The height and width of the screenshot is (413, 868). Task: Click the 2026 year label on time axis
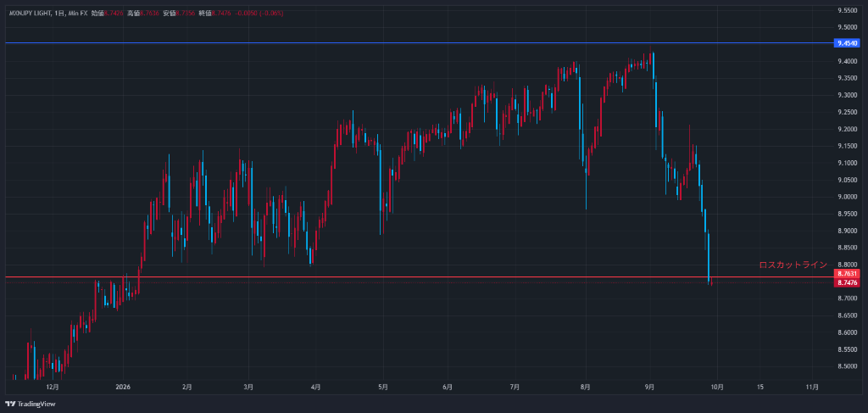[123, 387]
